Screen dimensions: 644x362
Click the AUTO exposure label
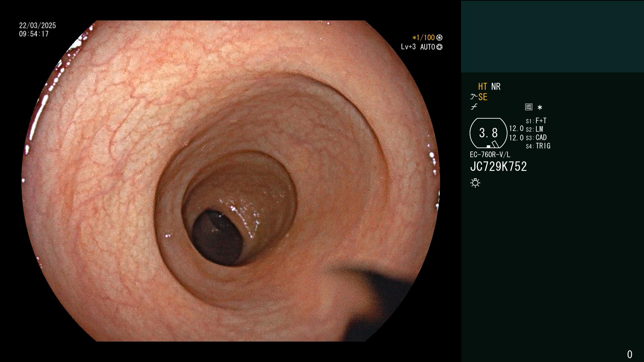pos(428,47)
